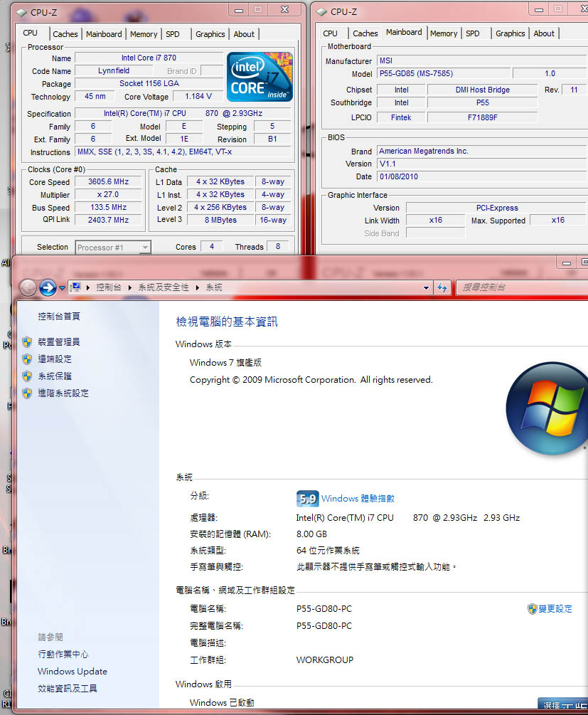588x715 pixels.
Task: Click computer name P55-GD80-PC
Action: [324, 609]
